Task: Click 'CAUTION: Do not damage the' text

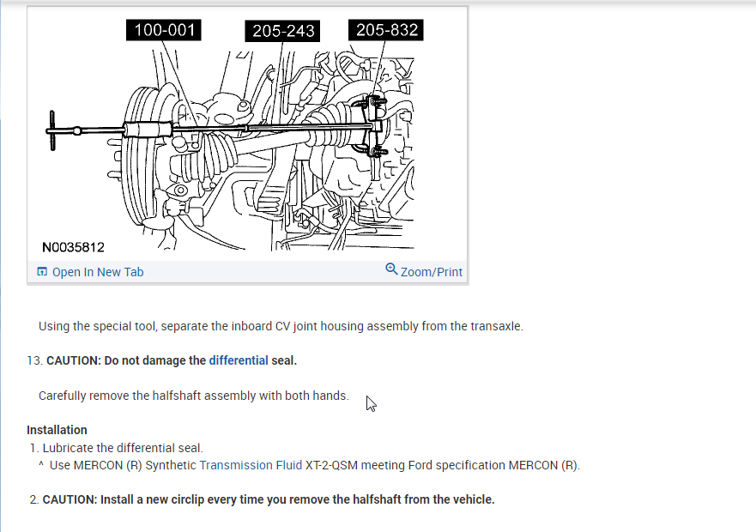Action: pos(126,360)
